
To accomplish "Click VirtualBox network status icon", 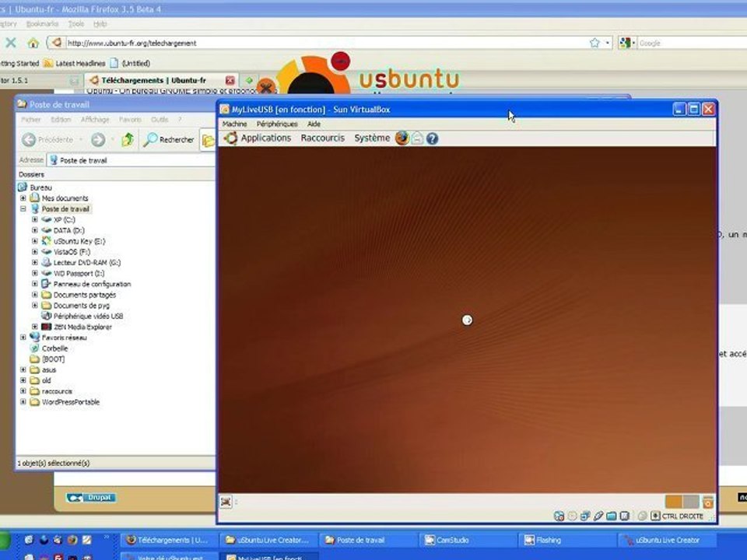I will (585, 516).
